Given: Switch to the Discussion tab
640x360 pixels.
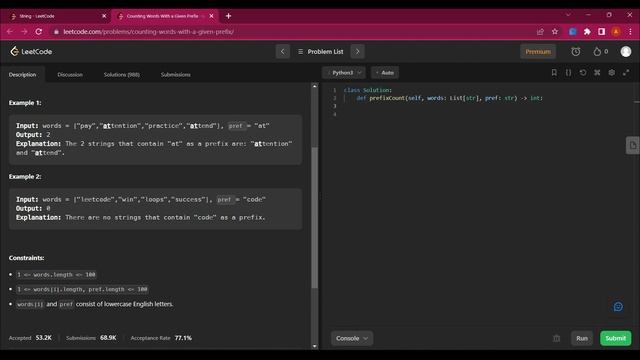Looking at the screenshot, I should pyautogui.click(x=70, y=75).
